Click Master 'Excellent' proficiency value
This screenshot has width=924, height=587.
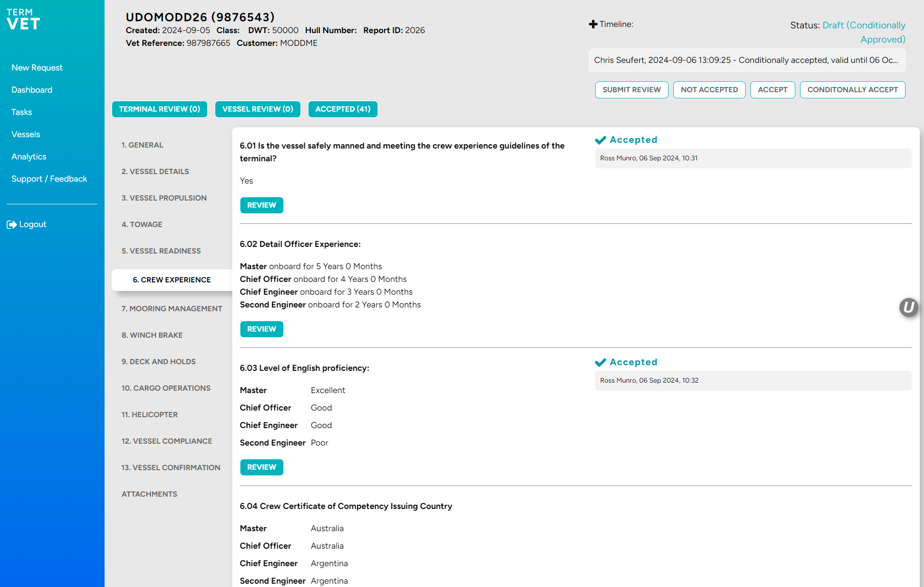click(x=328, y=390)
